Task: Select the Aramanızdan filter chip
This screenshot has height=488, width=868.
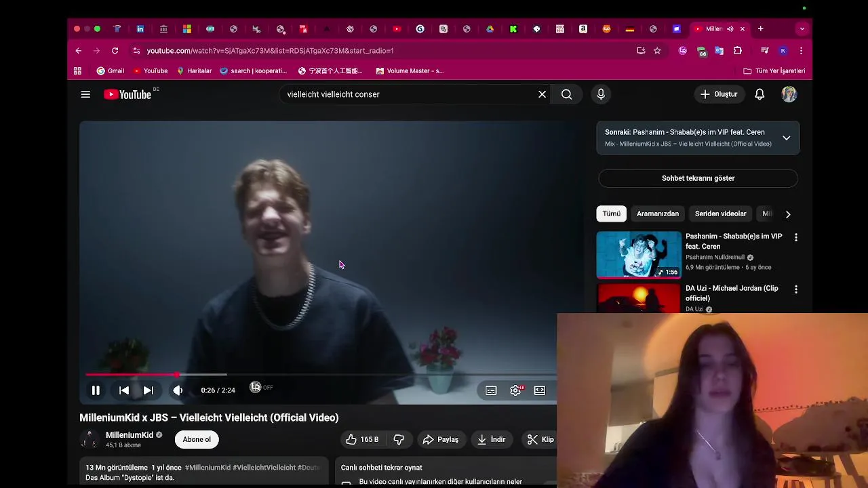Action: click(658, 213)
